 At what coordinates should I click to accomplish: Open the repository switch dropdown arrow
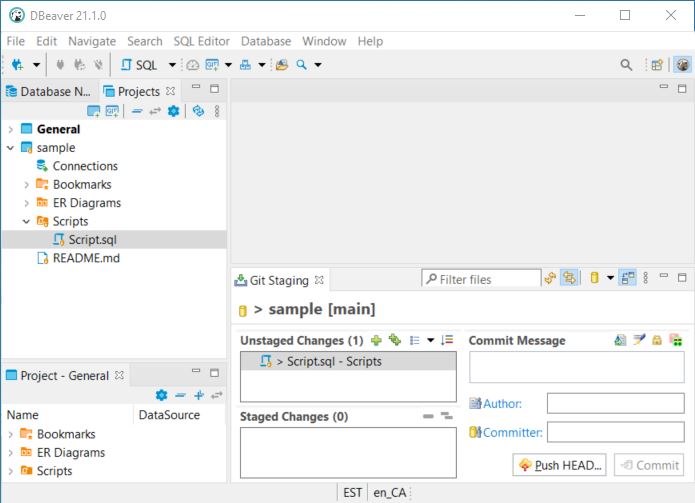pyautogui.click(x=610, y=278)
